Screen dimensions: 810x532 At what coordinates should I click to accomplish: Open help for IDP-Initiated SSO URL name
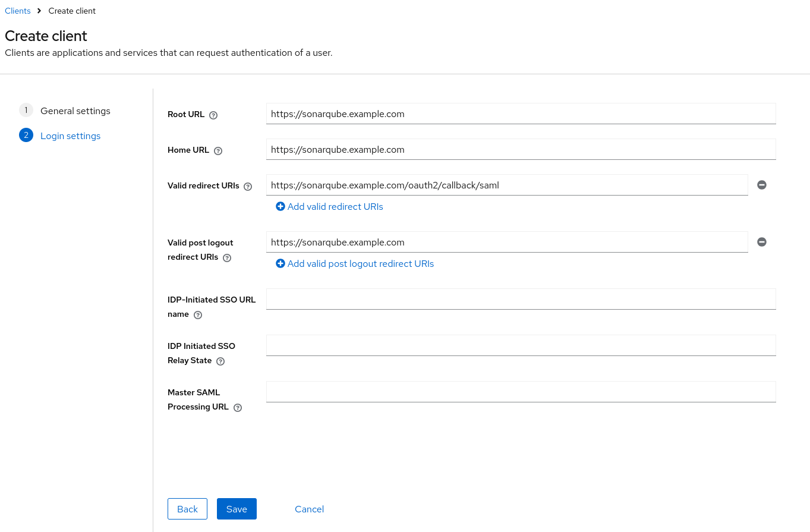click(197, 314)
